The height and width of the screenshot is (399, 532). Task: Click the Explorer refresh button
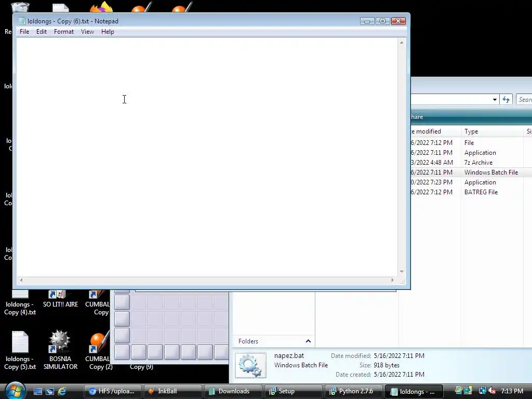pos(506,99)
